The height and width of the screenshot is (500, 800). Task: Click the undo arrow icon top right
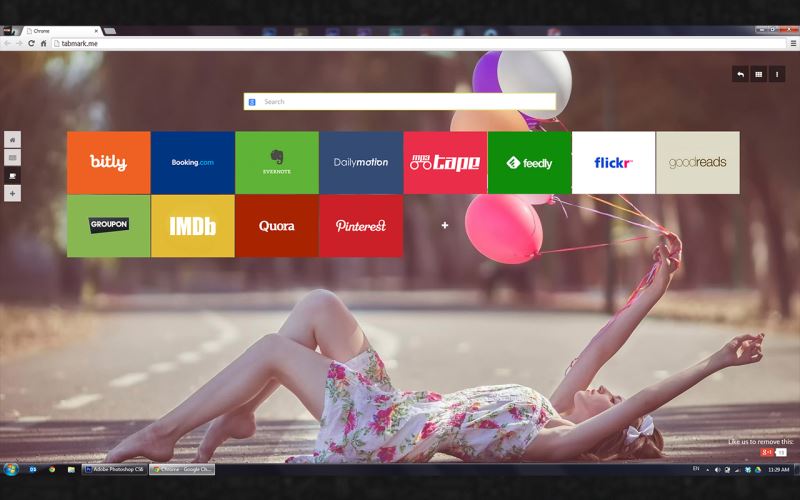pyautogui.click(x=740, y=74)
